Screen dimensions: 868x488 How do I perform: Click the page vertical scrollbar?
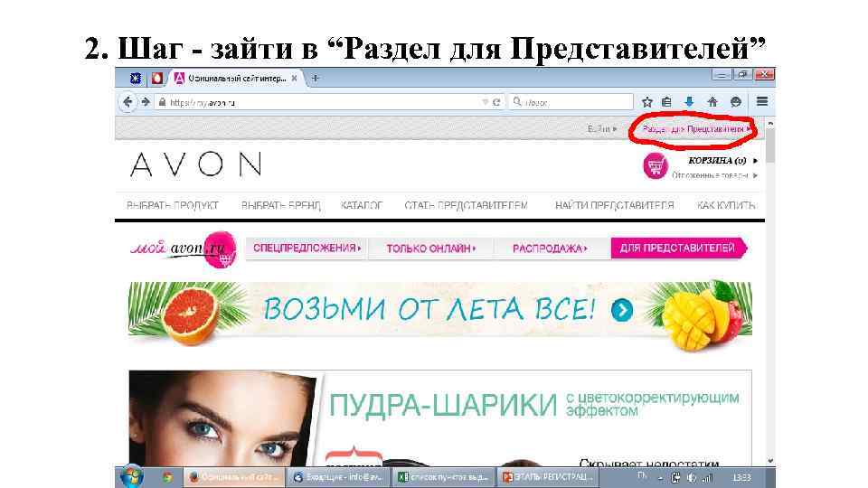coord(770,146)
